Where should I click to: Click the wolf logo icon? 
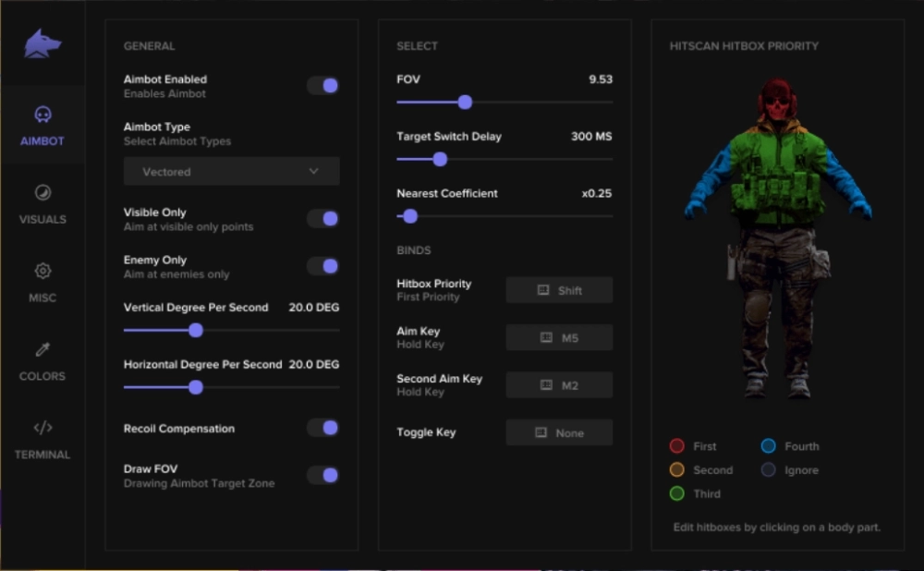(x=42, y=42)
